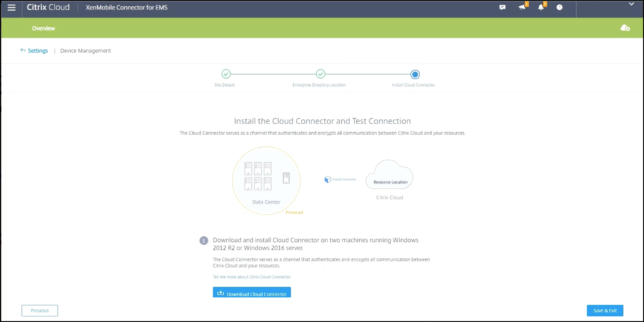This screenshot has height=322, width=644.
Task: Click the Cloud Connector cube icon
Action: 328,180
